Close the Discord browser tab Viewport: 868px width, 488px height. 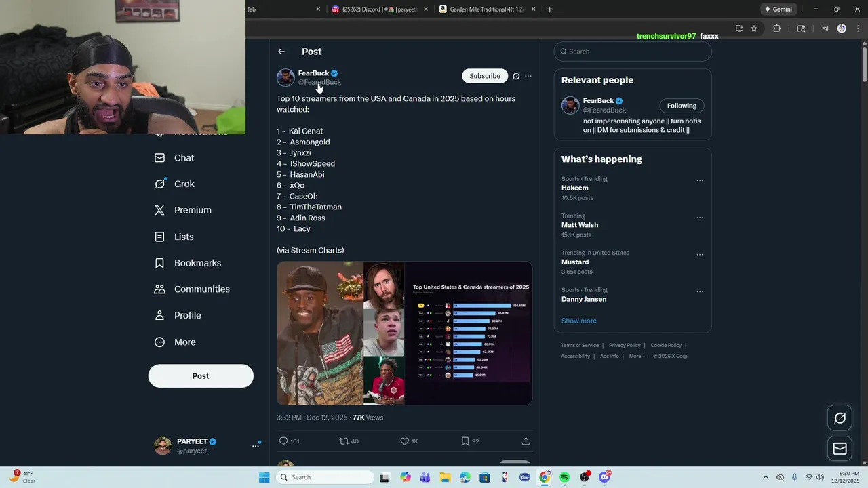(x=426, y=9)
